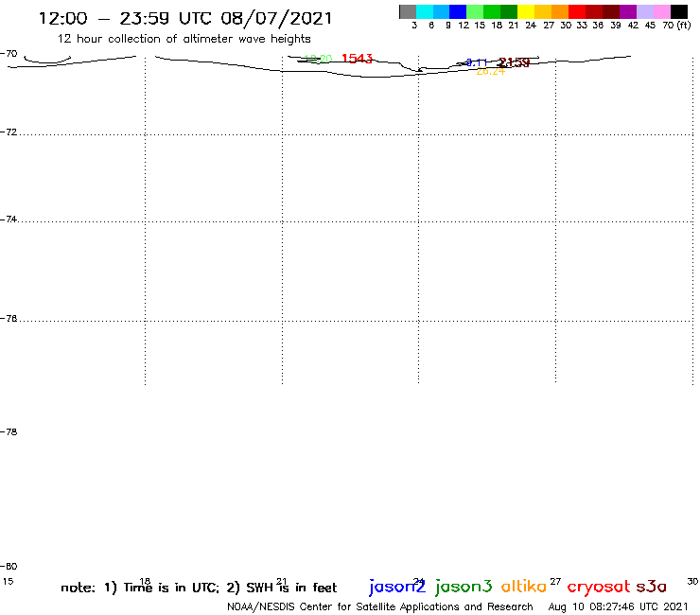Click the 70 legend scale value
Screen dimensions: 700x615
coord(668,26)
